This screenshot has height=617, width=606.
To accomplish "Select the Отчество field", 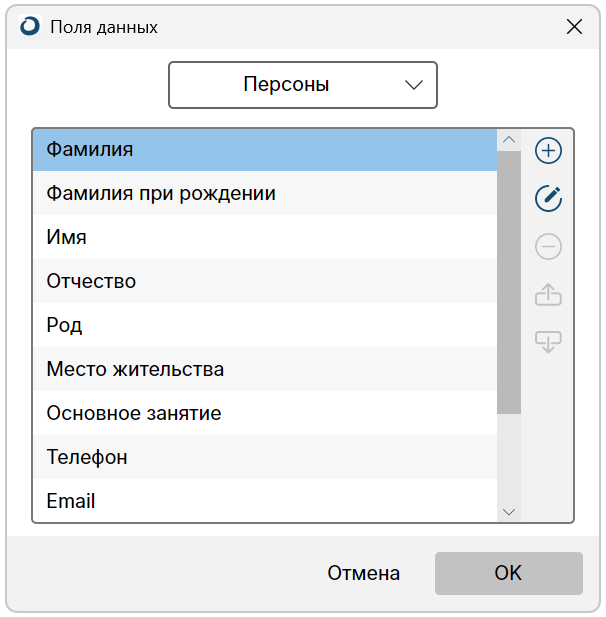I will coord(265,281).
